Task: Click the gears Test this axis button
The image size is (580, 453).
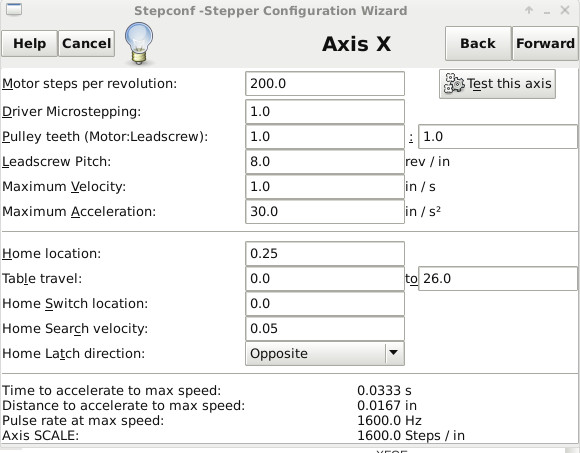Action: click(x=497, y=84)
